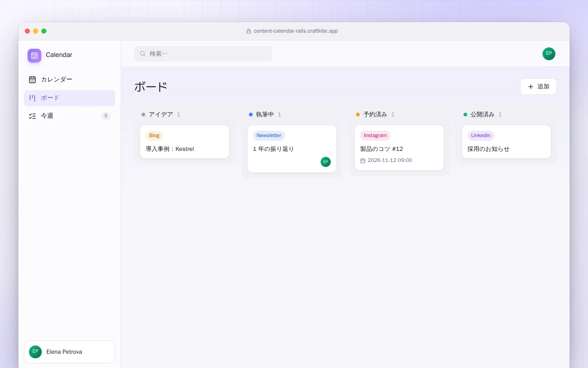Click the アイデア column header

161,115
